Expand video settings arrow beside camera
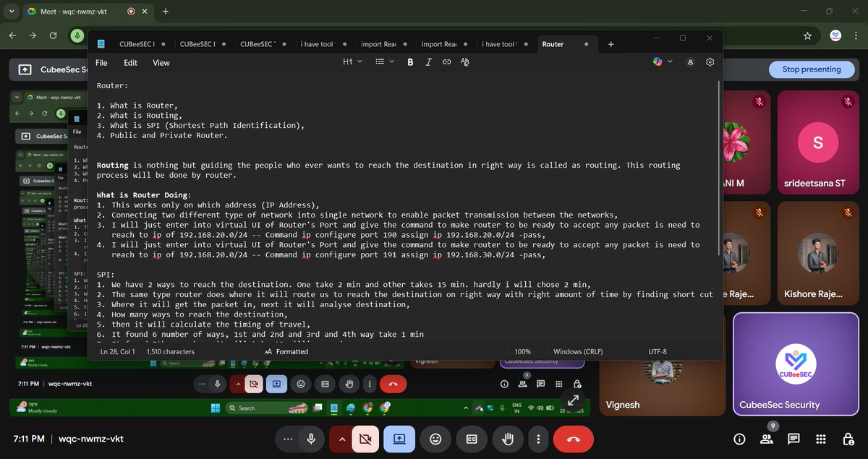The image size is (868, 459). tap(341, 439)
